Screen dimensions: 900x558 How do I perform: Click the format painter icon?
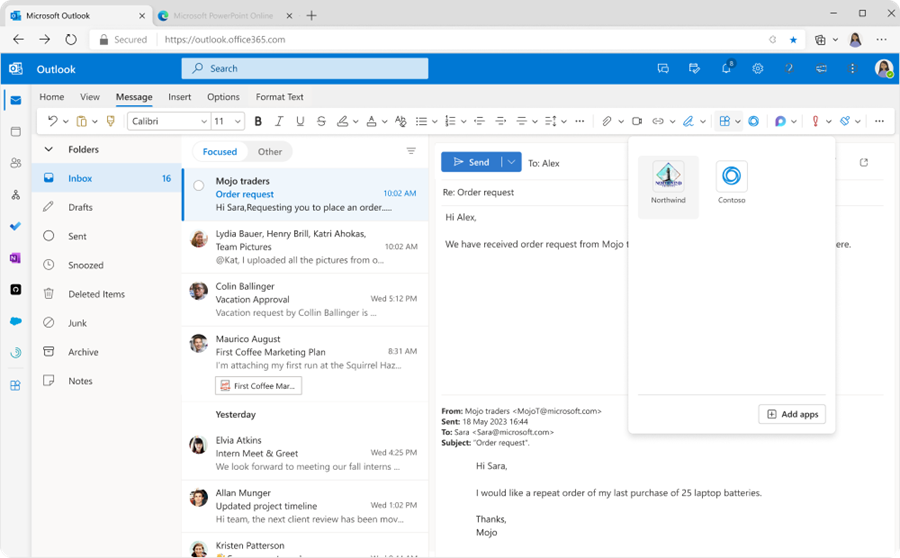coord(111,121)
